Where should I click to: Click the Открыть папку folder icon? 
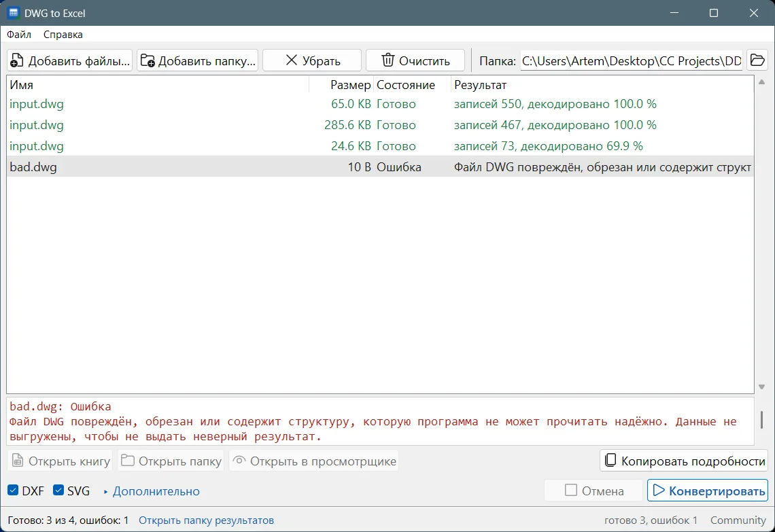(128, 461)
